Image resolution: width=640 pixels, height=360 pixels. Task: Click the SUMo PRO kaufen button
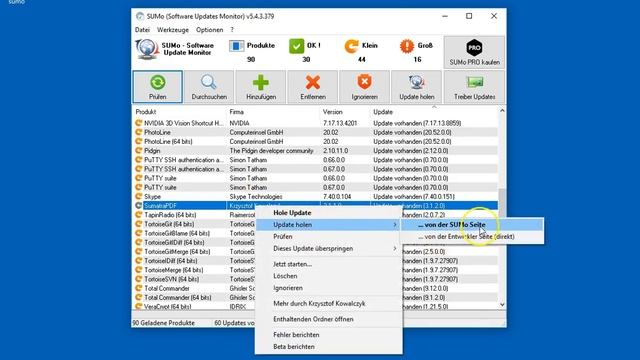[474, 52]
